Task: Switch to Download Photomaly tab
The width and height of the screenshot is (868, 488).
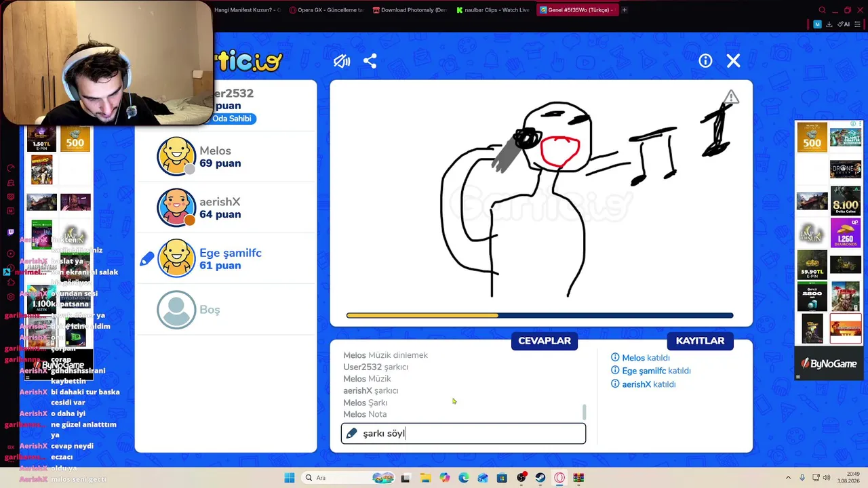Action: pyautogui.click(x=410, y=10)
